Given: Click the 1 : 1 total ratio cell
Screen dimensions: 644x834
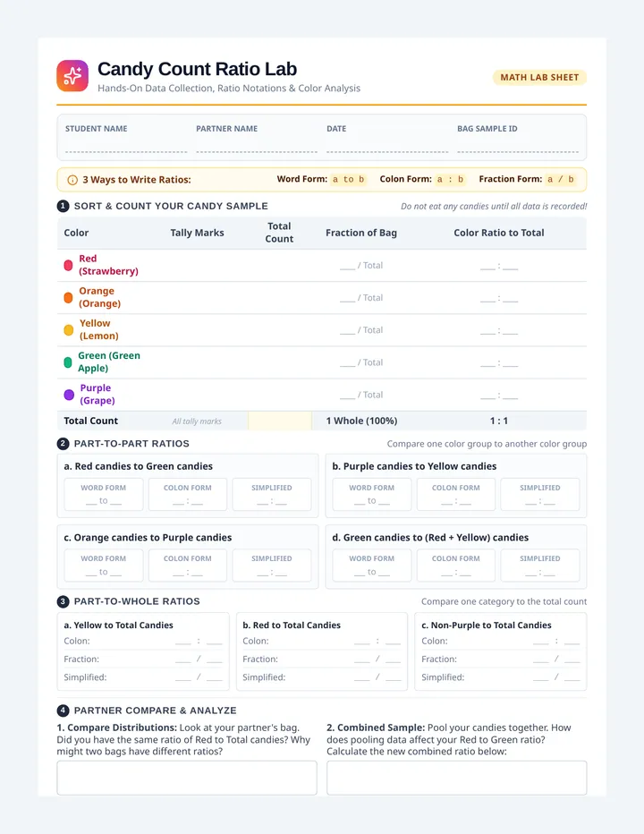Looking at the screenshot, I should 499,421.
